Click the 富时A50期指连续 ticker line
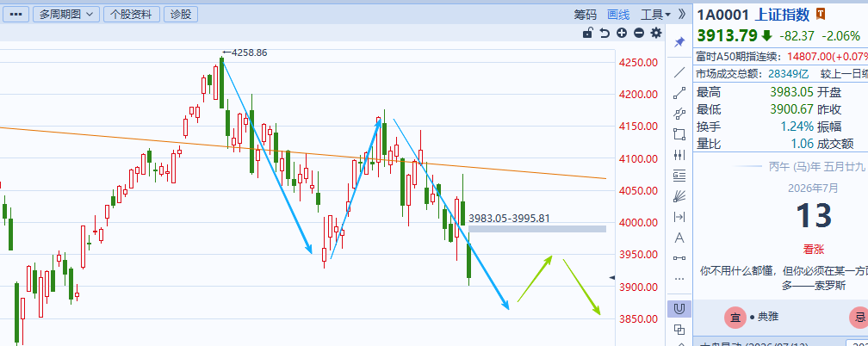 pos(780,57)
